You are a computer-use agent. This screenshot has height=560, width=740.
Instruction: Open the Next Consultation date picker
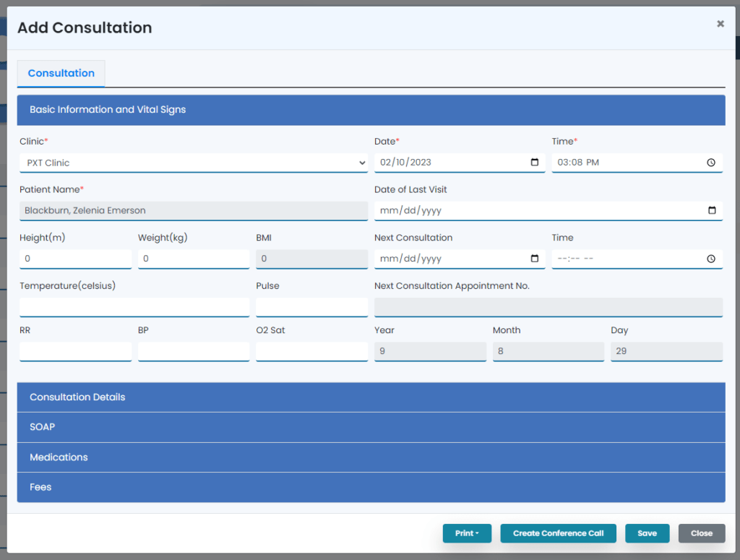(536, 258)
